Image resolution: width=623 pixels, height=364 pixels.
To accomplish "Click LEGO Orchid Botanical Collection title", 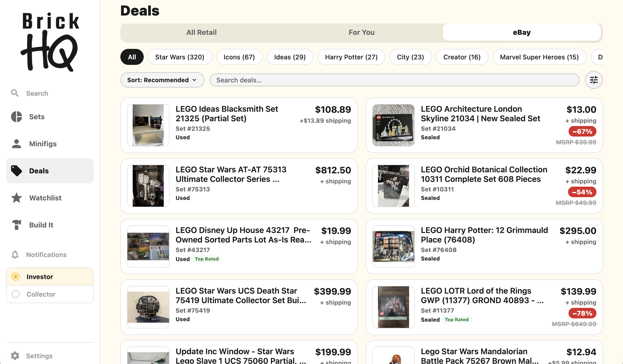I will tap(484, 174).
